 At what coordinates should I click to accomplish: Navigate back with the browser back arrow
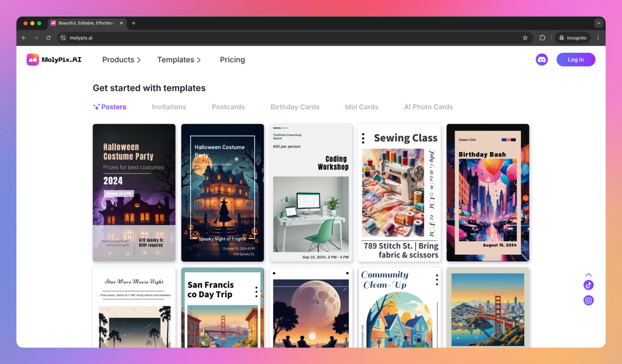23,37
